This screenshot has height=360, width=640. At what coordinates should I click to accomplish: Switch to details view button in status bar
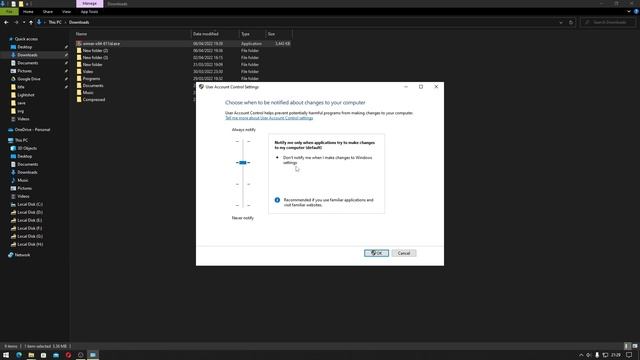pyautogui.click(x=627, y=346)
